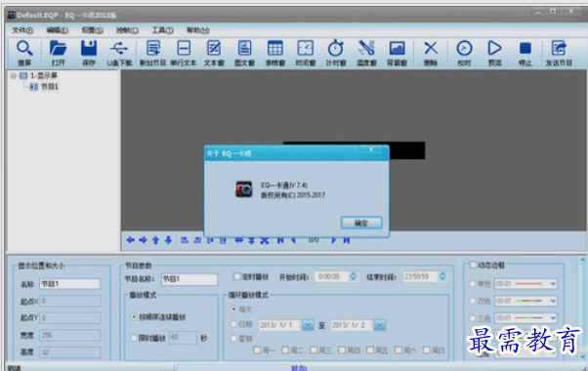Collapse the 1-显示屏 tree node
This screenshot has width=588, height=371.
point(14,76)
